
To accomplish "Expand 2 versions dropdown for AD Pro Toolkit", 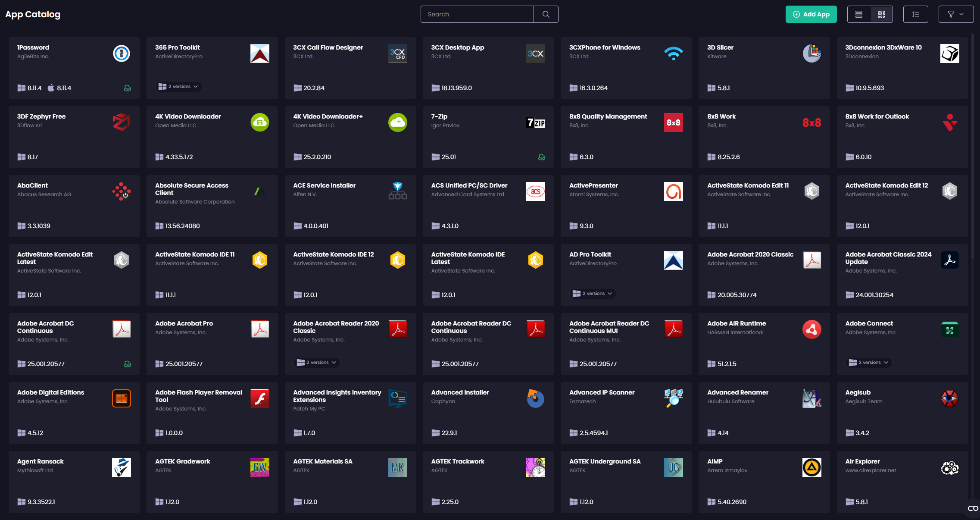I will (593, 294).
